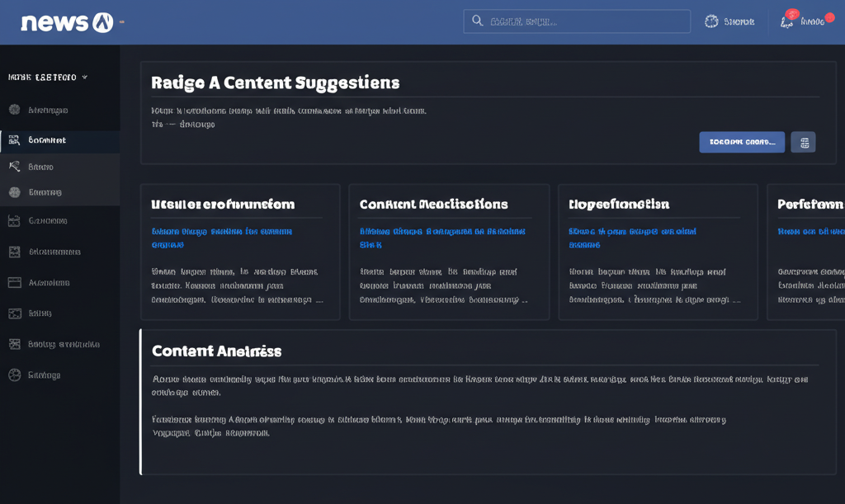Open the grid view icon beside the blue button
This screenshot has width=845, height=504.
[805, 142]
